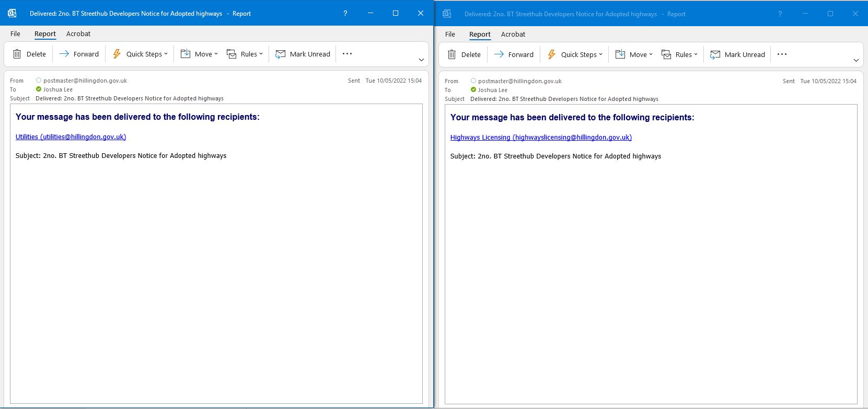Click Joshua Lee recipient in left window
868x409 pixels.
pos(57,89)
